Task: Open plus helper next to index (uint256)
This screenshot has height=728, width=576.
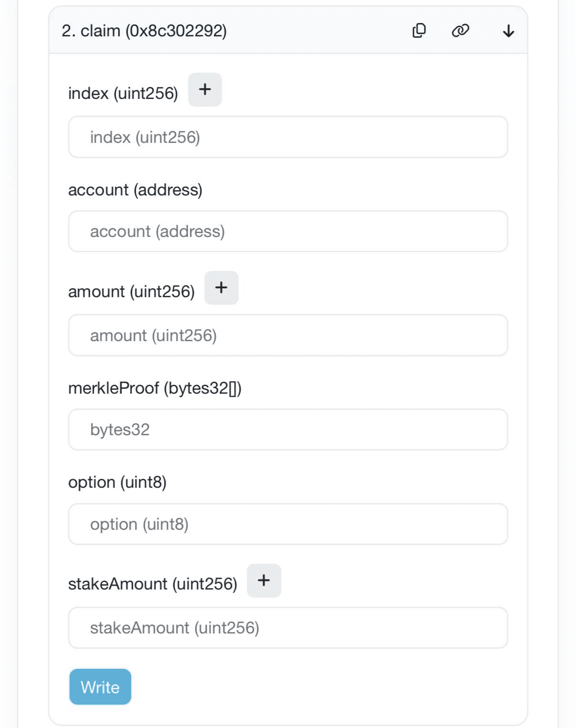Action: coord(205,89)
